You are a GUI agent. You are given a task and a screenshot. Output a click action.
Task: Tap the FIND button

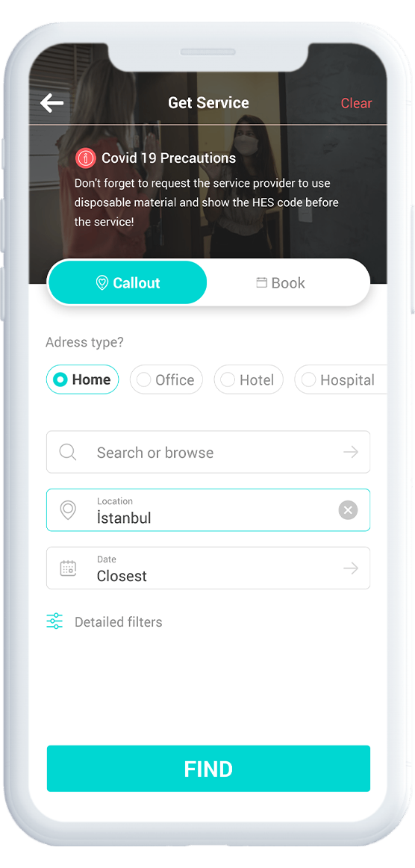coord(208,769)
